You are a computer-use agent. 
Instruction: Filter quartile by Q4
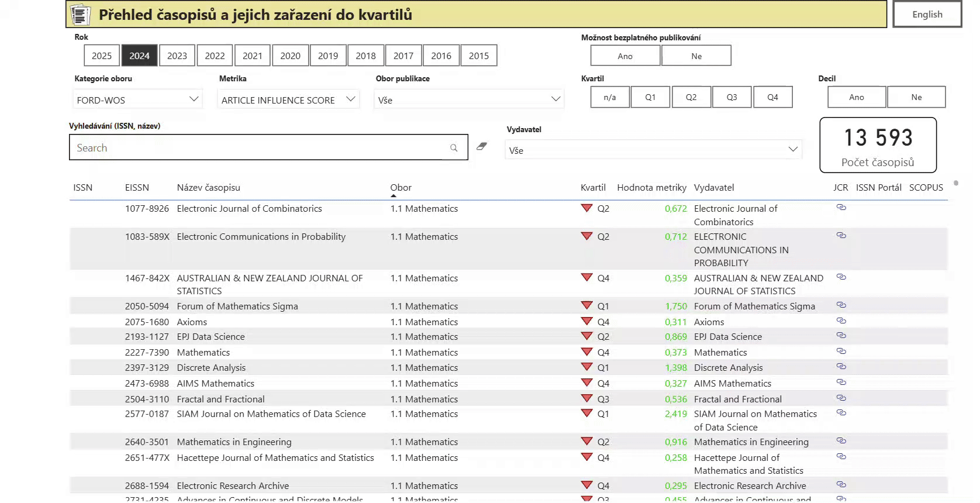pos(772,97)
